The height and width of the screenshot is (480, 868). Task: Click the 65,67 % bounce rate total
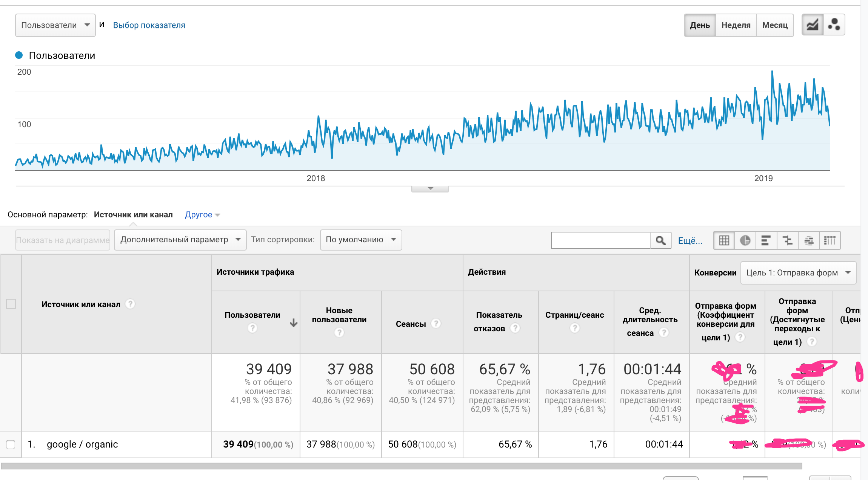pos(505,369)
